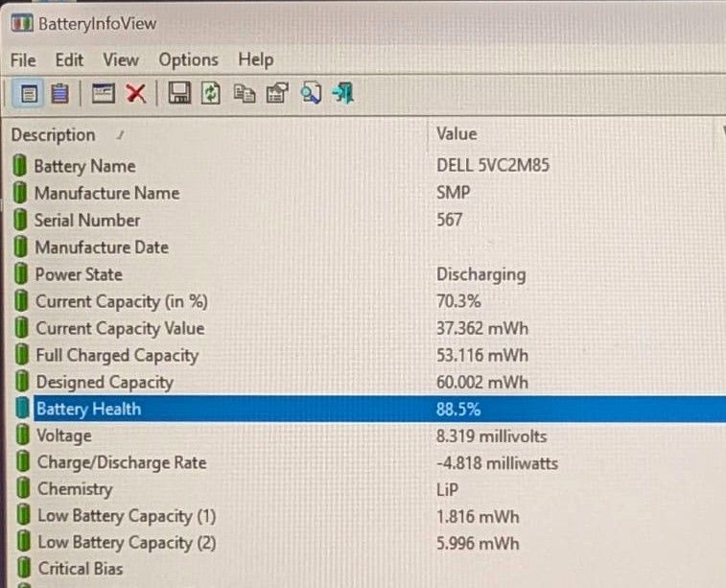Image resolution: width=726 pixels, height=588 pixels.
Task: Click the Exit door toolbar icon
Action: (x=343, y=93)
